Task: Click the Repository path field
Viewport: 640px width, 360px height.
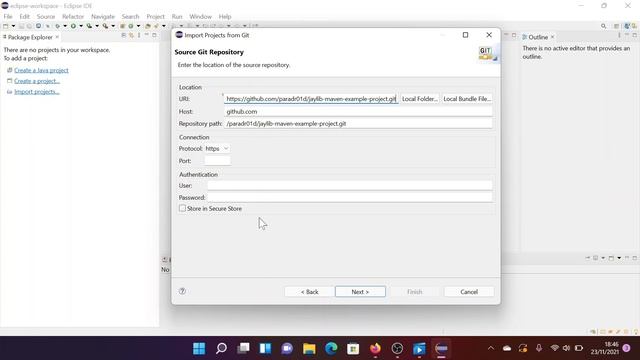Action: coord(358,123)
